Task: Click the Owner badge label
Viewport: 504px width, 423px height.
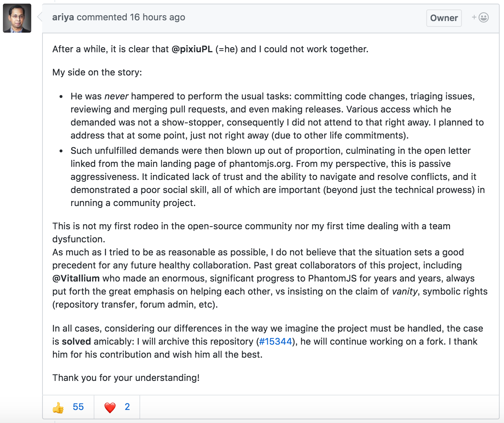Action: (x=444, y=18)
